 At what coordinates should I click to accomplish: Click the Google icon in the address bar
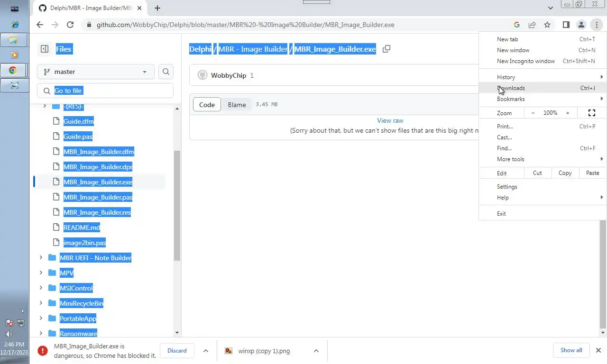(x=517, y=25)
